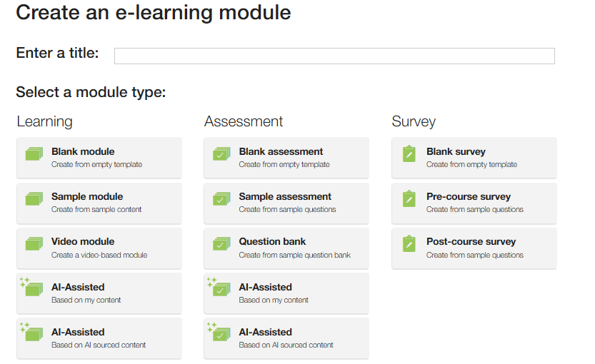Click the Question bank checkmark icon
The height and width of the screenshot is (364, 595).
[221, 244]
